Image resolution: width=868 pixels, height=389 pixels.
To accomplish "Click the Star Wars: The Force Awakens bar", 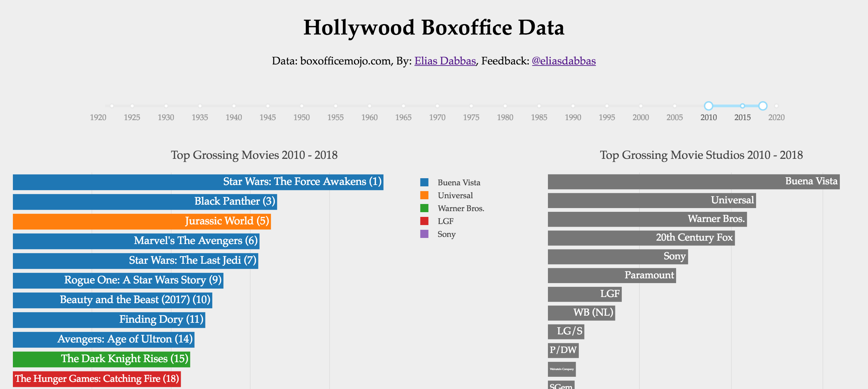I will point(198,182).
